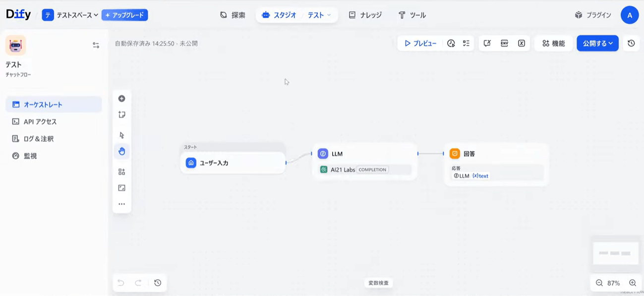Image resolution: width=644 pixels, height=296 pixels.
Task: Open the conversation variables icon
Action: point(487,44)
